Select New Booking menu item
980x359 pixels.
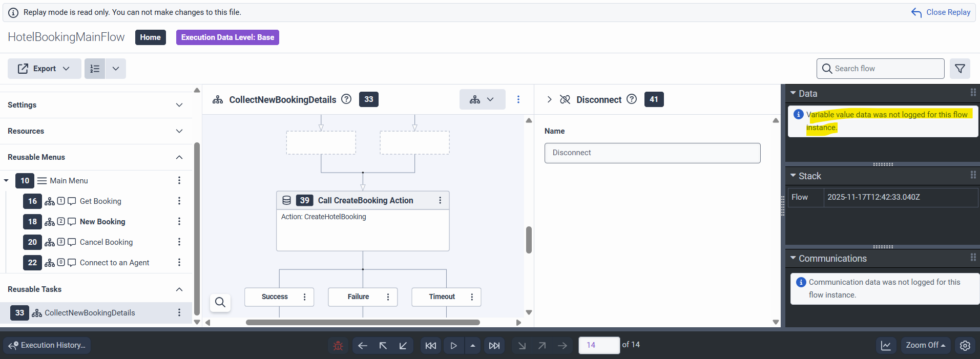pos(102,222)
